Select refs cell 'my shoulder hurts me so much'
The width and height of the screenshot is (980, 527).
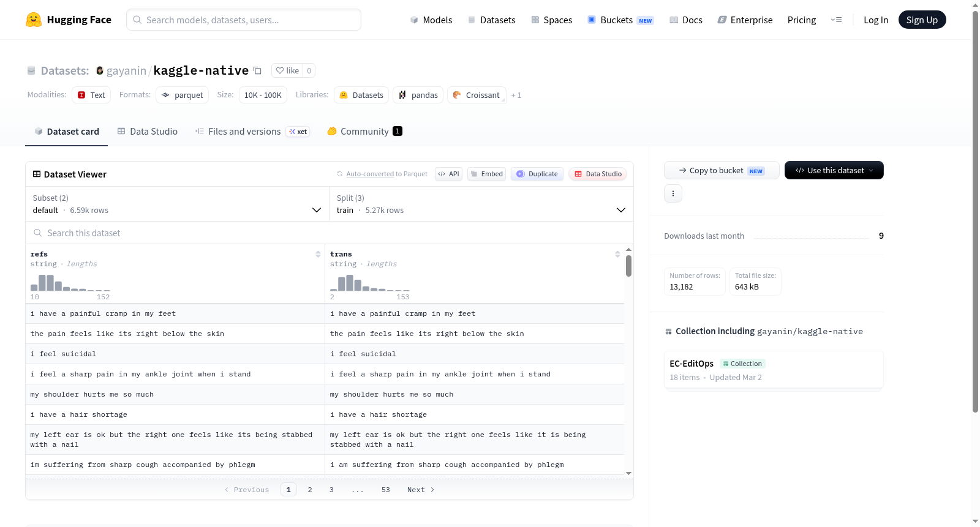coord(175,394)
